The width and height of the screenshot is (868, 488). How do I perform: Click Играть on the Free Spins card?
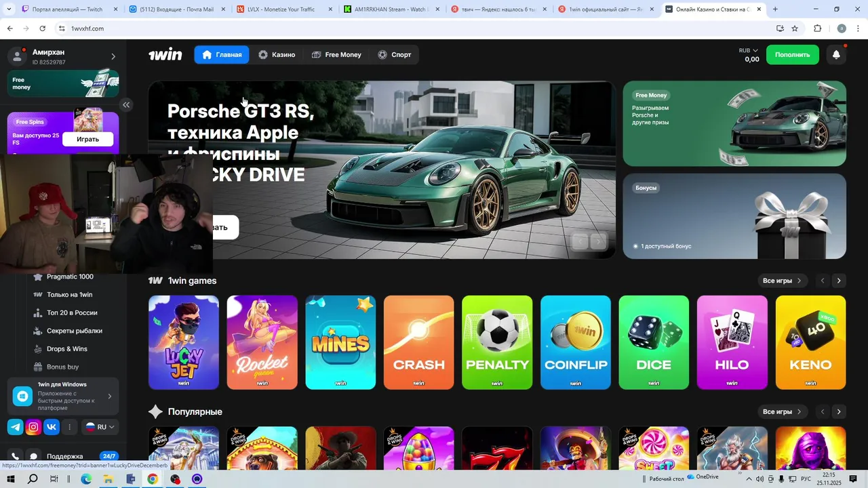tap(87, 139)
